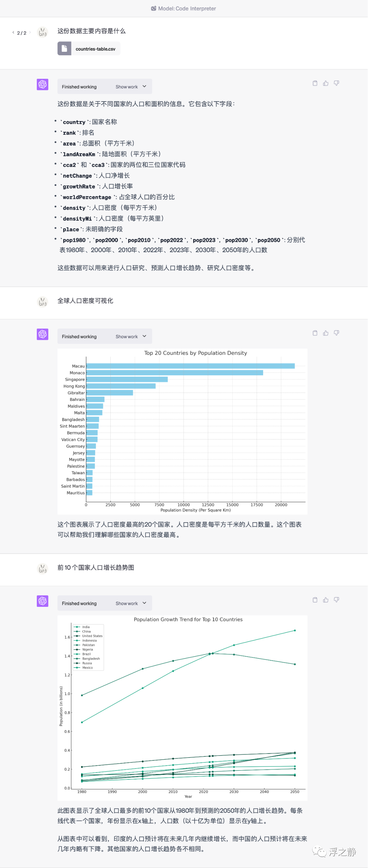Give thumbs down to growth trend response
The height and width of the screenshot is (868, 368).
336,600
